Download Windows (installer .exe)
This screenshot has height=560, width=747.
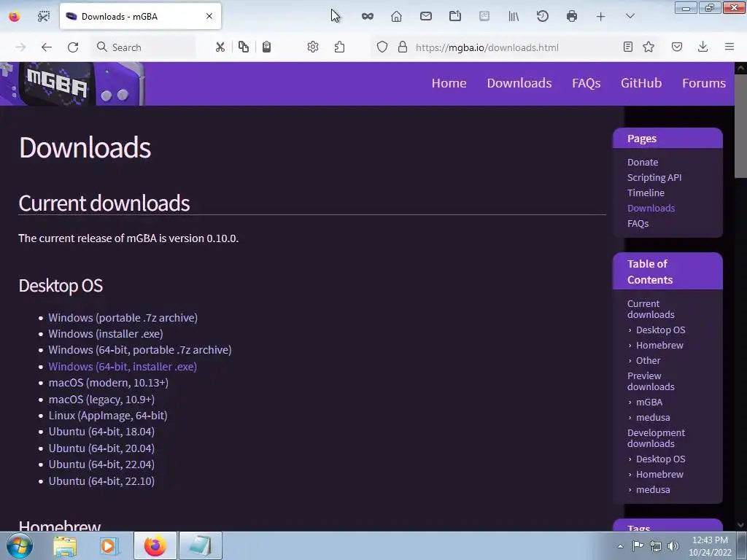click(106, 334)
